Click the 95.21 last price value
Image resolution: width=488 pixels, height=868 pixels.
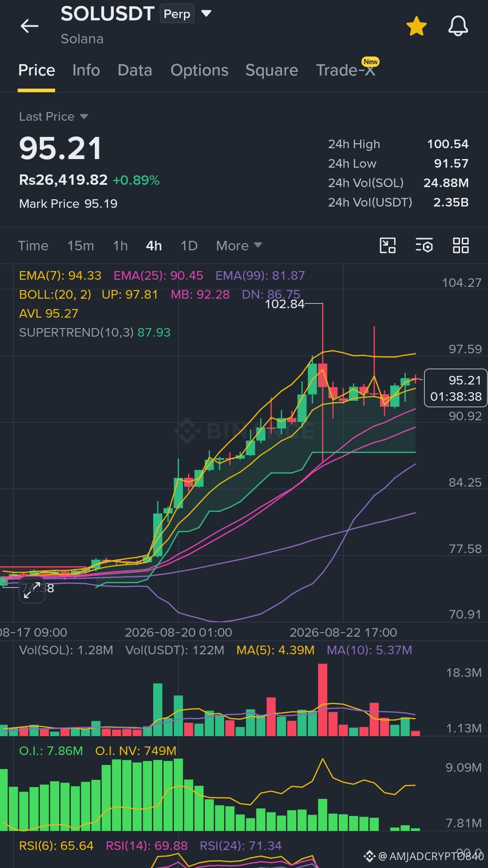pyautogui.click(x=61, y=149)
